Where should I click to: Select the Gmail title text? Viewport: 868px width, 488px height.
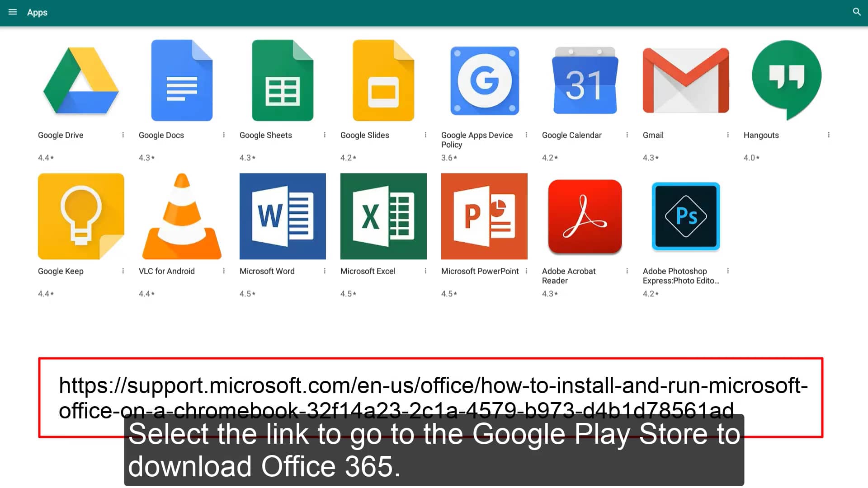[653, 135]
